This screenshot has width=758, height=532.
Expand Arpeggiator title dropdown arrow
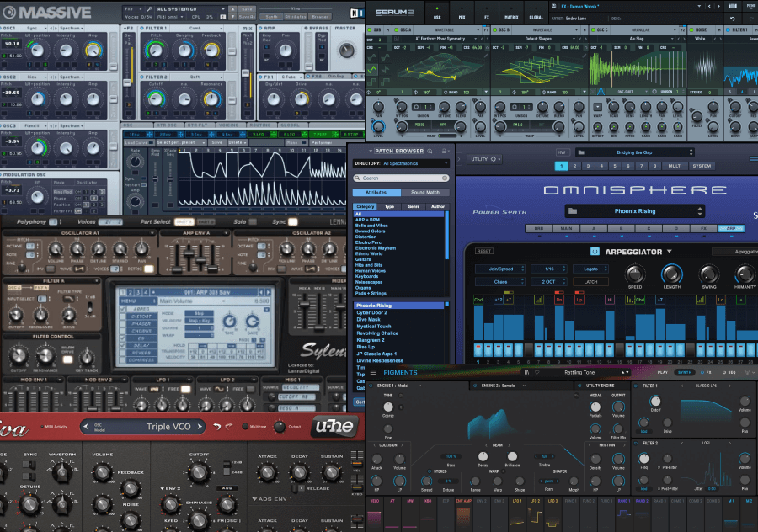[670, 252]
